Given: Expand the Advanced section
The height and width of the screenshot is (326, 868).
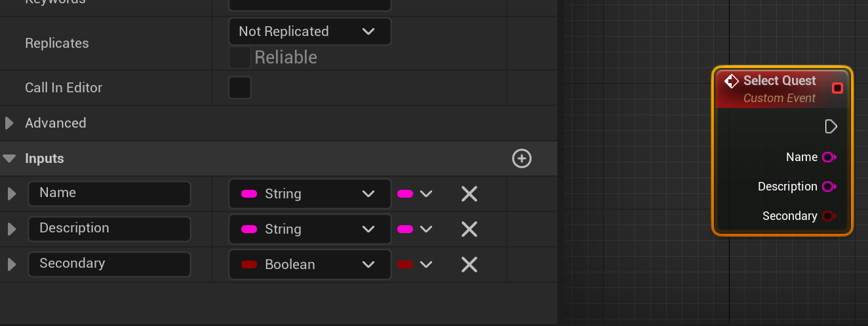Looking at the screenshot, I should pos(10,123).
